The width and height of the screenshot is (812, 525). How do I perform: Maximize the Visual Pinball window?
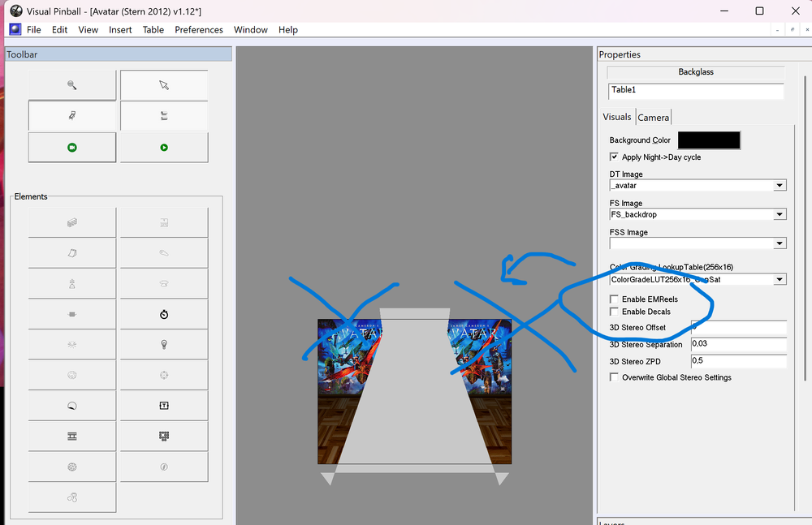pos(759,11)
